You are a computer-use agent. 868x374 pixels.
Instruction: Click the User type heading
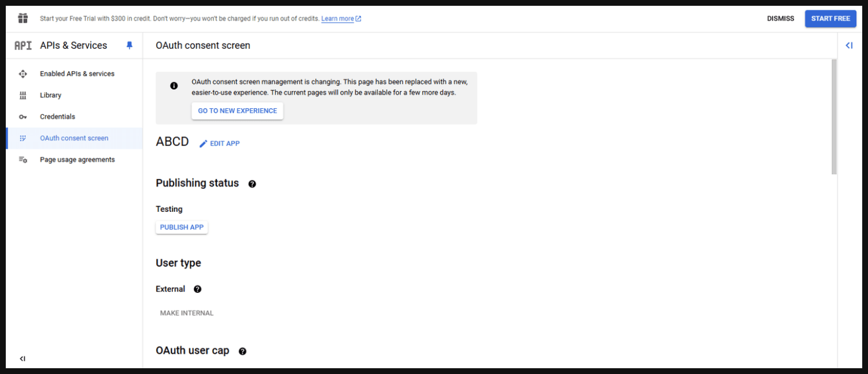click(178, 263)
